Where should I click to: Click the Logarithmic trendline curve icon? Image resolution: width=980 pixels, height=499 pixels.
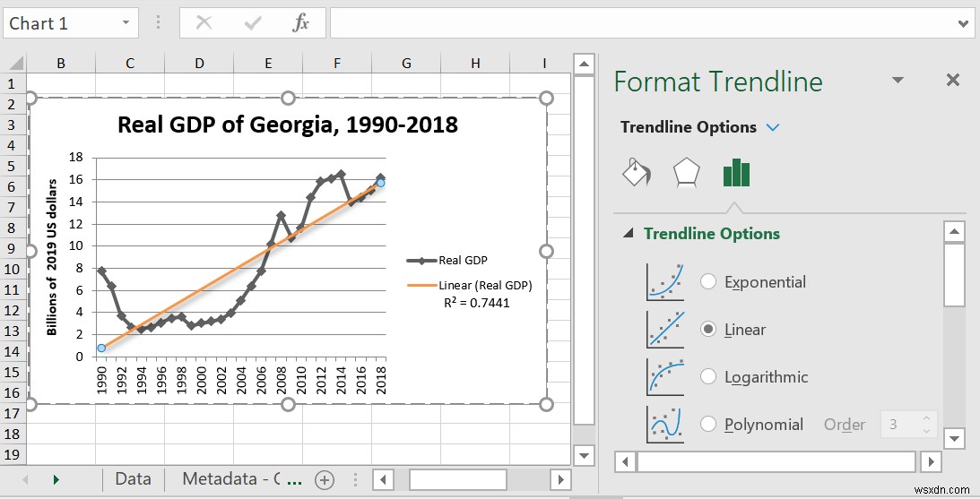[665, 376]
